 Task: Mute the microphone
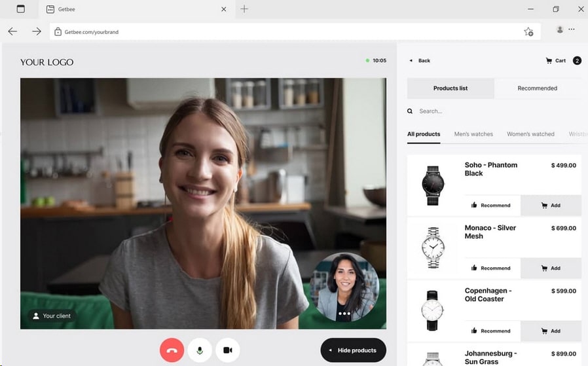(200, 350)
